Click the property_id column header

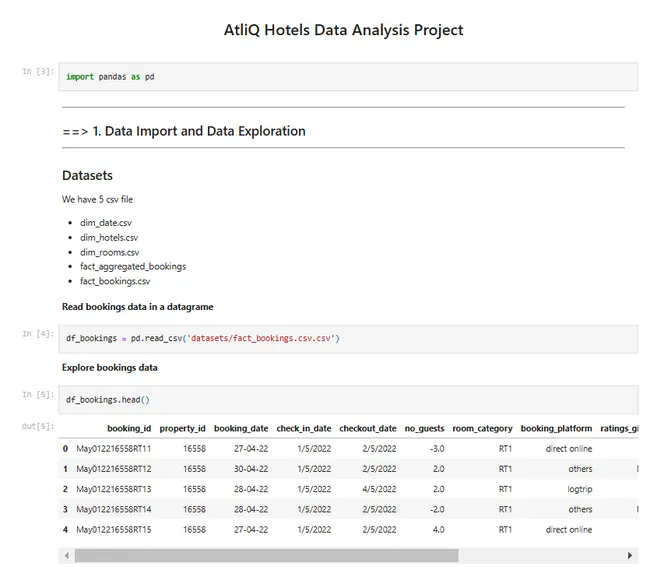pos(182,429)
